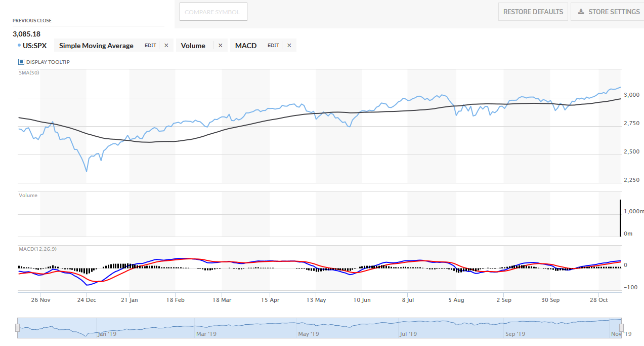Remove the MACD indicator
644x346 pixels.
tap(289, 45)
